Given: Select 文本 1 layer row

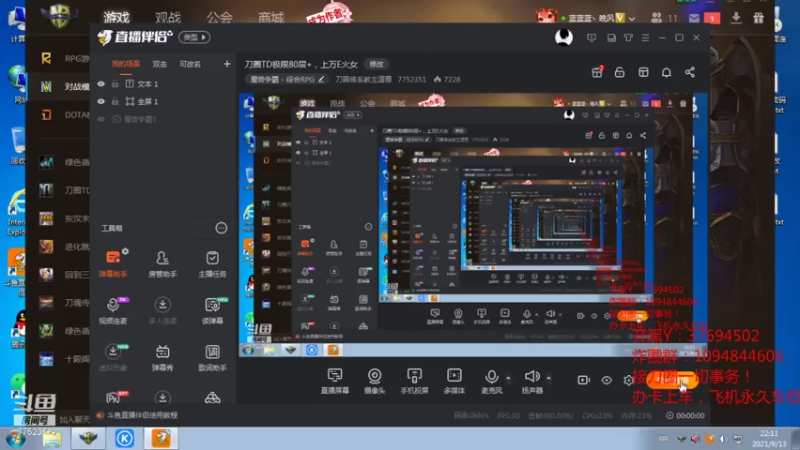Looking at the screenshot, I should [162, 84].
